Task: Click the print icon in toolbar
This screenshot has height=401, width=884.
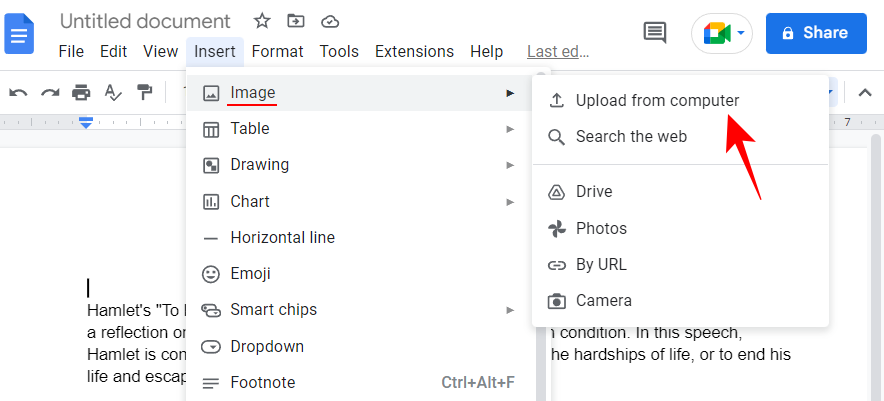Action: pos(81,92)
